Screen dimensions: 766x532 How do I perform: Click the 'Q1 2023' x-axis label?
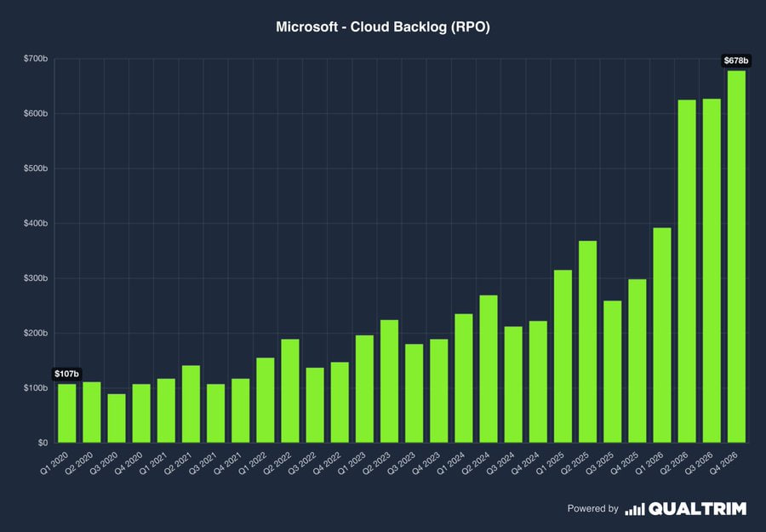352,463
